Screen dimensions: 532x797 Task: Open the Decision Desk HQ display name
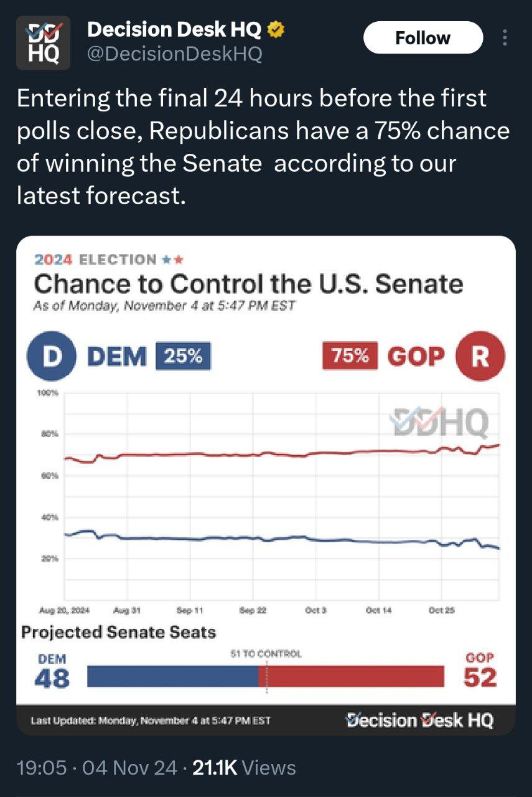[x=174, y=30]
